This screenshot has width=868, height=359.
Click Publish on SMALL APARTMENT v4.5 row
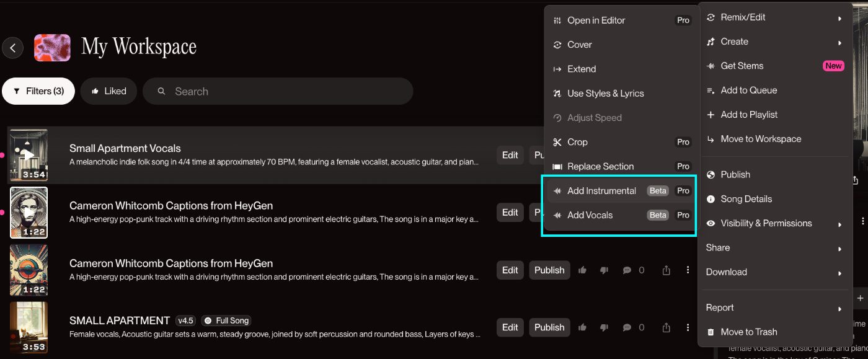pyautogui.click(x=549, y=327)
